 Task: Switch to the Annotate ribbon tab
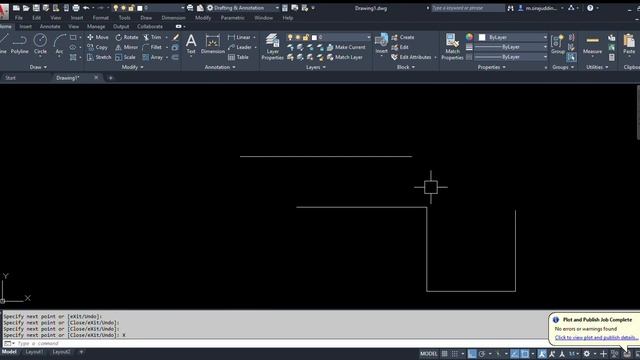pyautogui.click(x=50, y=27)
